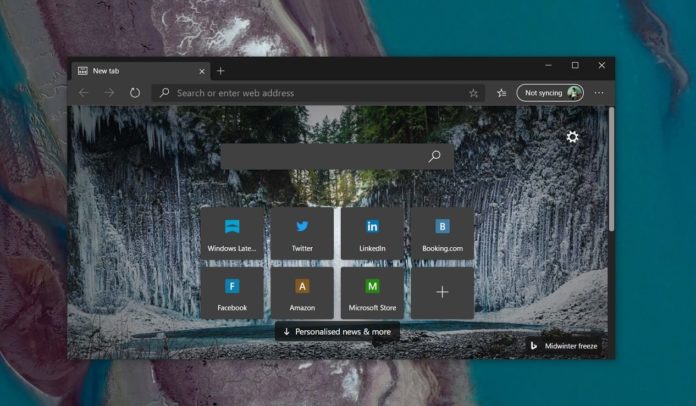
Task: Click the magnifier search icon on page
Action: point(434,157)
